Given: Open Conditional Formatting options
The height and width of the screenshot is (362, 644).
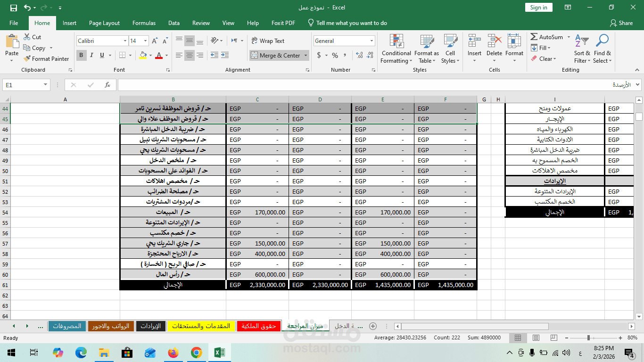Looking at the screenshot, I should click(x=396, y=49).
